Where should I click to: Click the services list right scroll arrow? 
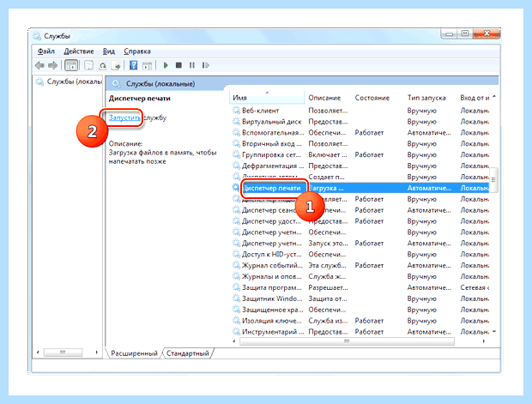tap(483, 341)
